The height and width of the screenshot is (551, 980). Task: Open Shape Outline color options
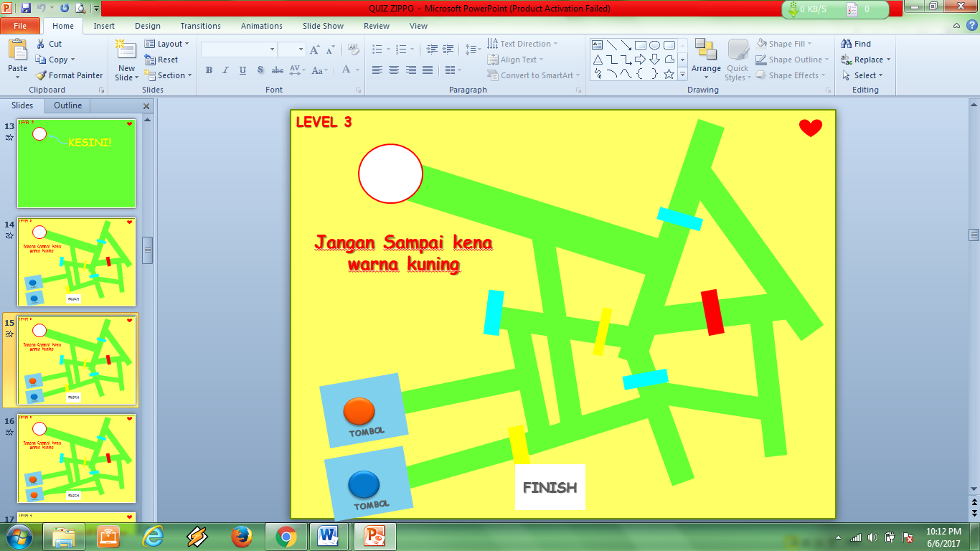click(x=791, y=60)
